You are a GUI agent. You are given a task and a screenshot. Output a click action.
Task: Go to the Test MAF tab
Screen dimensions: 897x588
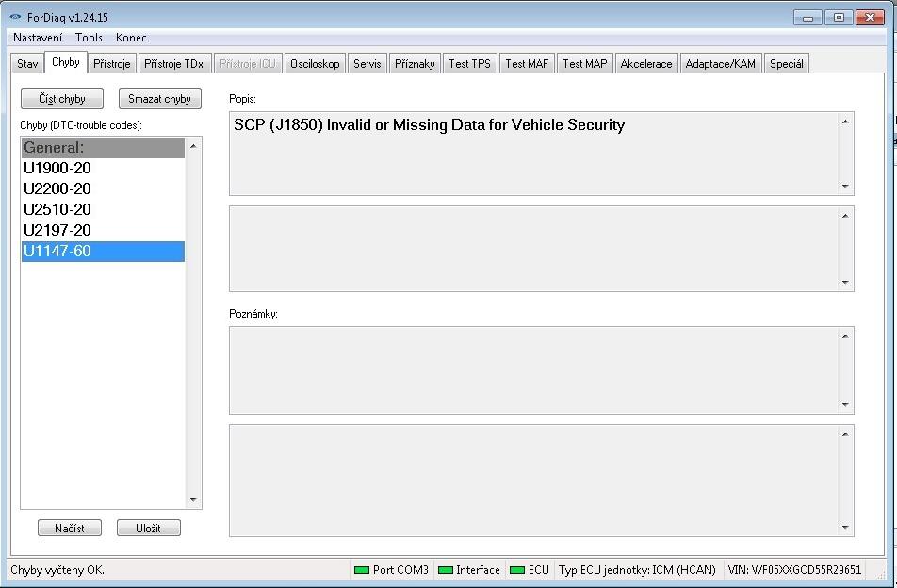(x=527, y=64)
